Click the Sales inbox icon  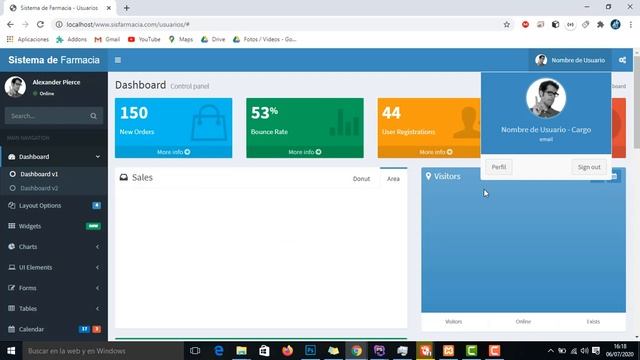point(124,178)
